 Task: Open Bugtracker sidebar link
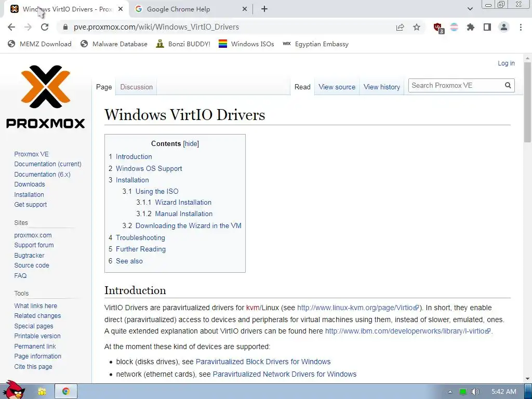pyautogui.click(x=29, y=255)
